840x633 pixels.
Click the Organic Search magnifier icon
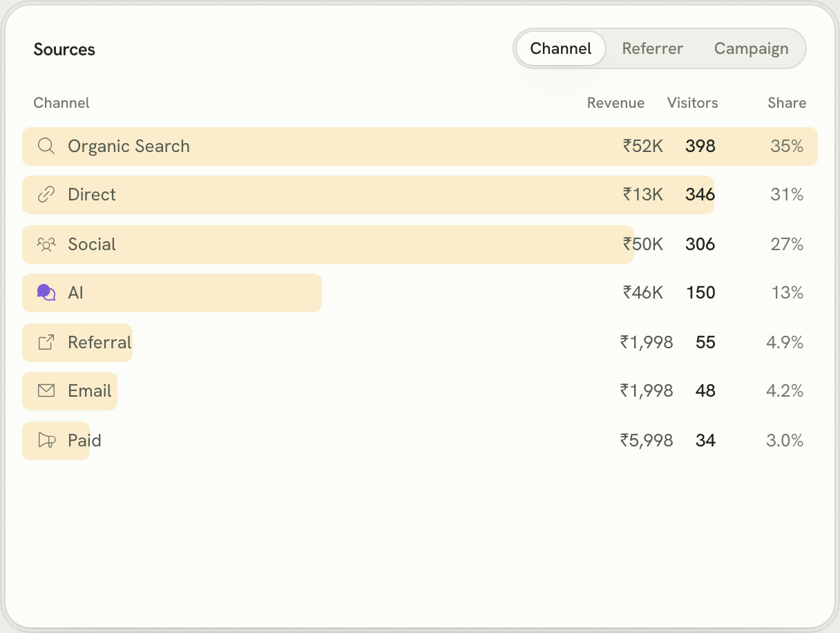tap(46, 147)
